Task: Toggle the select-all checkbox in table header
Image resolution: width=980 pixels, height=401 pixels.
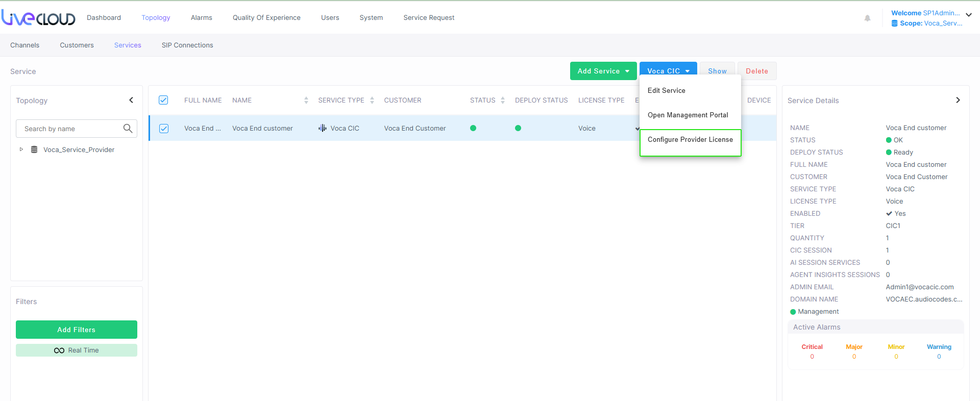Action: pyautogui.click(x=163, y=100)
